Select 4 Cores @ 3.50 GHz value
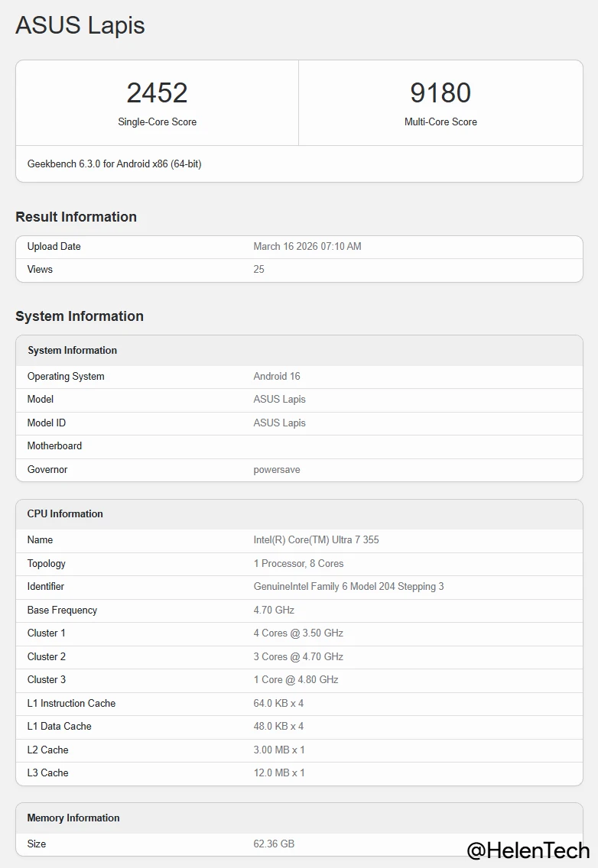598x868 pixels. coord(298,633)
